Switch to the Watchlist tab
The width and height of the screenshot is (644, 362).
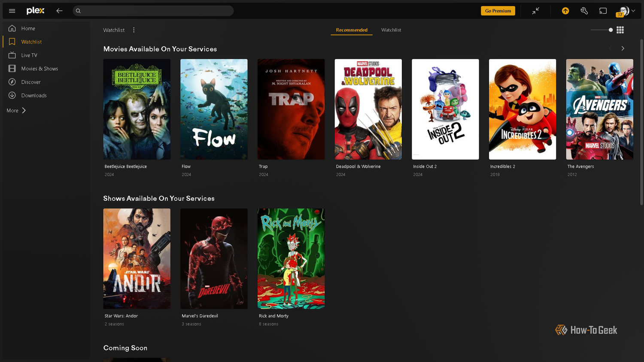coord(391,30)
